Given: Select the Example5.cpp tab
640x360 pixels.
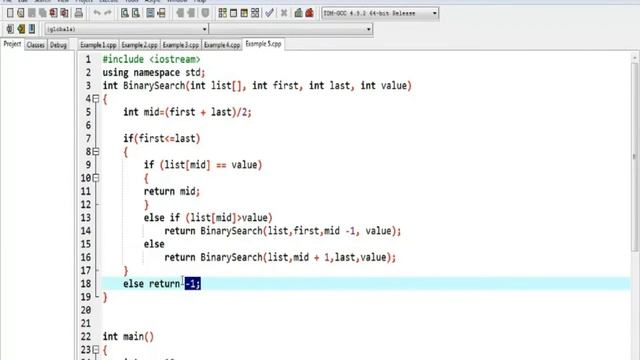Looking at the screenshot, I should [x=263, y=44].
